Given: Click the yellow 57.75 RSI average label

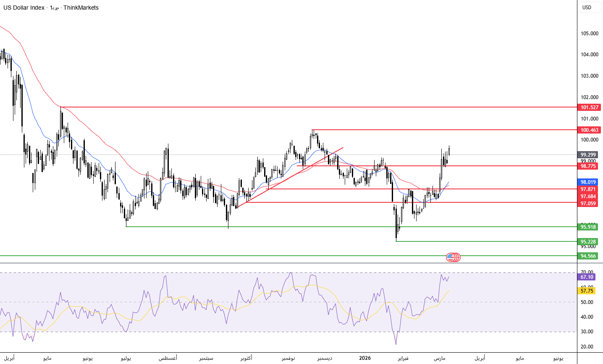Looking at the screenshot, I should coord(587,291).
